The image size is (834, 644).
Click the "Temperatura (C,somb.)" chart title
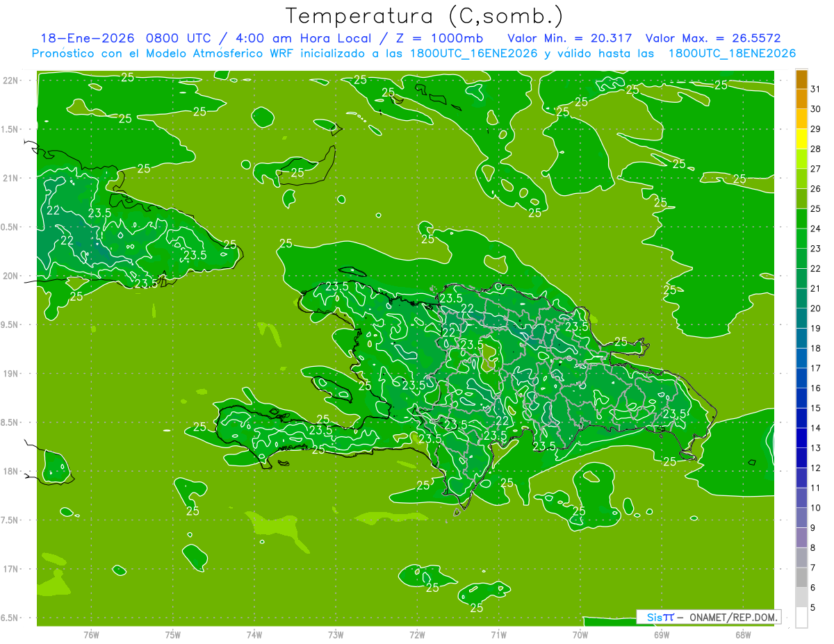(424, 16)
